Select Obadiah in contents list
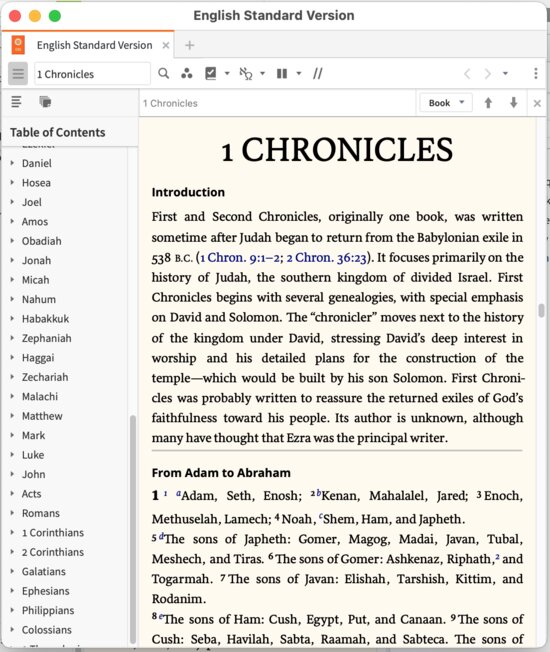550x652 pixels. pyautogui.click(x=42, y=241)
